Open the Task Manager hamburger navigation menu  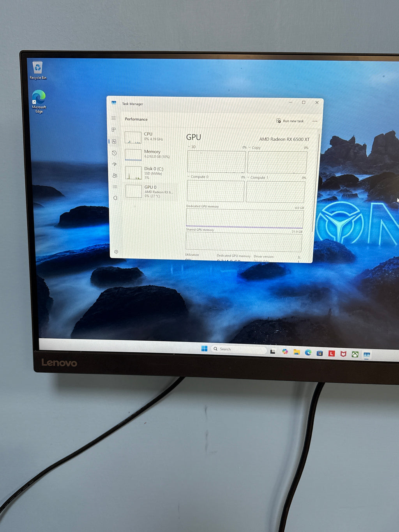[113, 118]
